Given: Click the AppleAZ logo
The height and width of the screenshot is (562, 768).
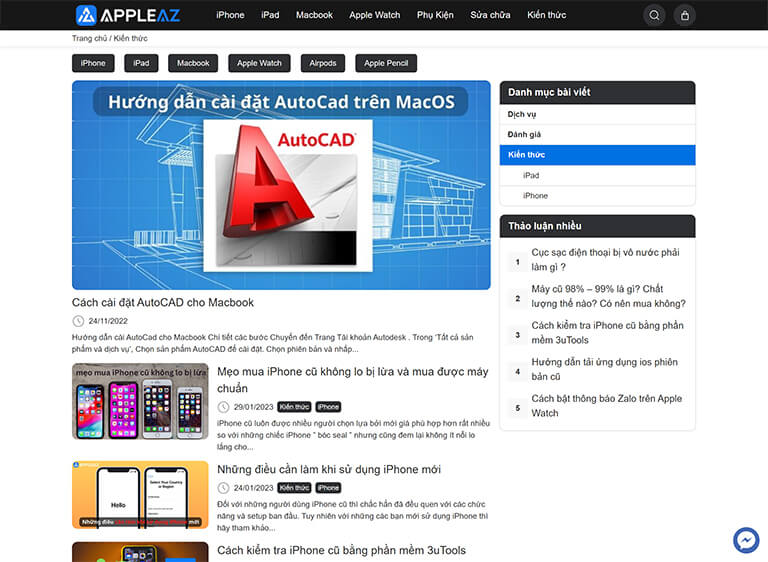Looking at the screenshot, I should coord(128,15).
